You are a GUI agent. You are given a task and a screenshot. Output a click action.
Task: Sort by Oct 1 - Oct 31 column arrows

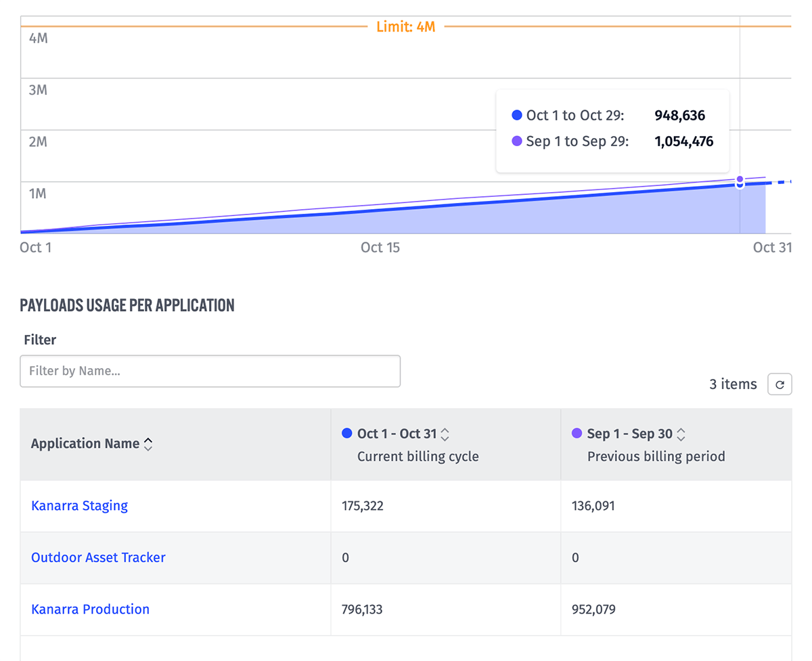click(x=445, y=434)
